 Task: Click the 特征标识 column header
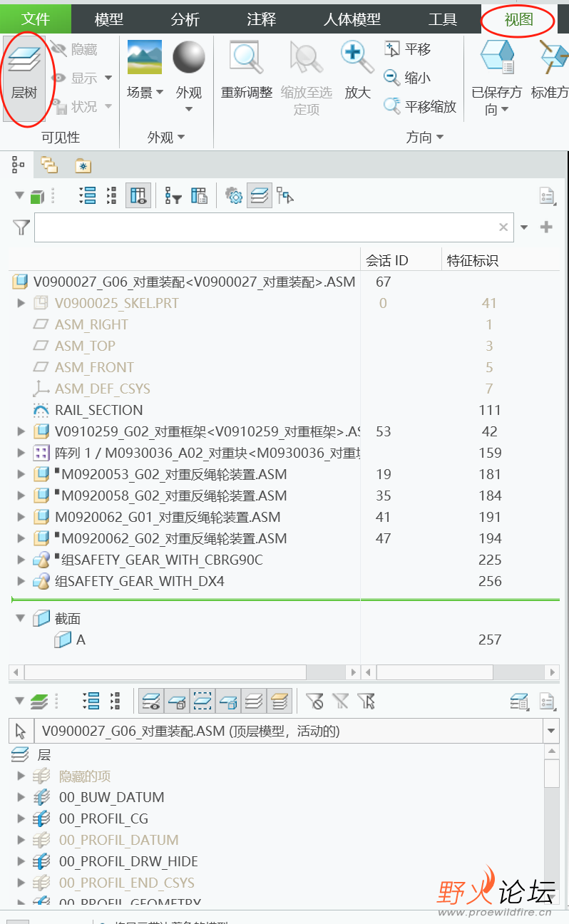[x=472, y=260]
